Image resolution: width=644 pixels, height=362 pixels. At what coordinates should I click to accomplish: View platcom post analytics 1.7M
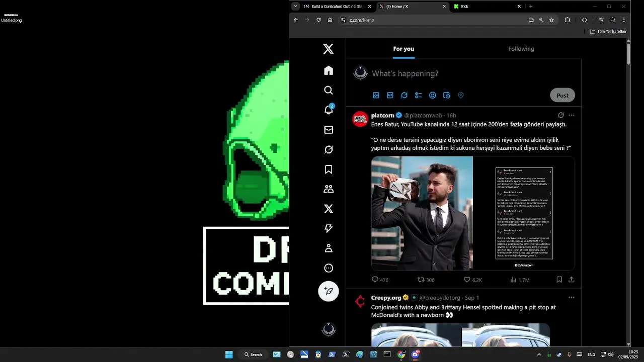[520, 280]
